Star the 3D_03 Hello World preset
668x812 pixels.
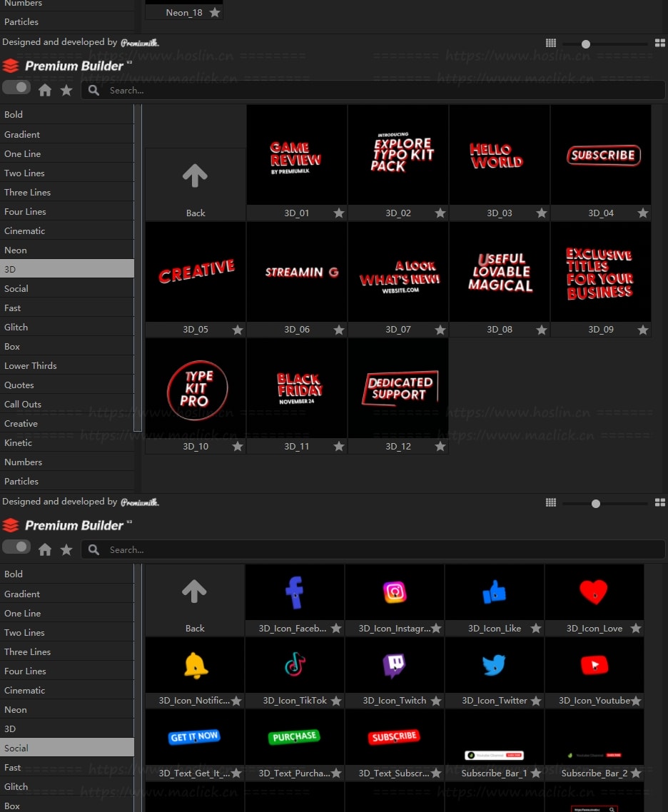point(542,213)
